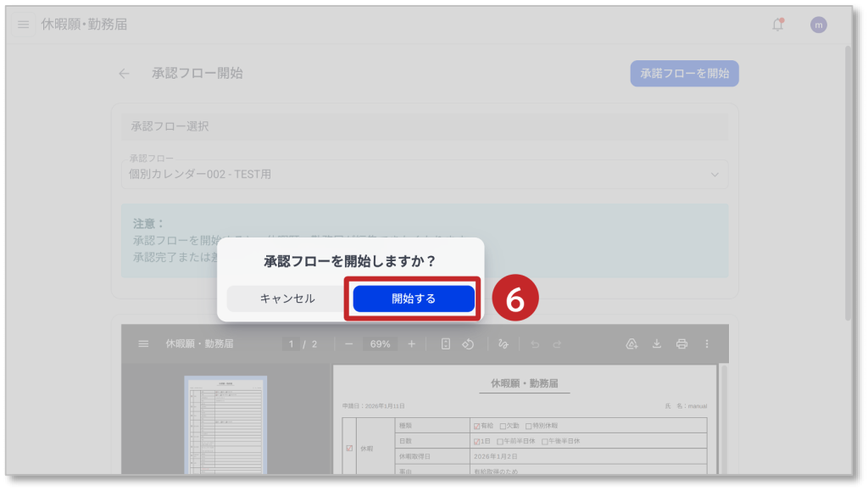Image resolution: width=868 pixels, height=491 pixels.
Task: Click キャンセル in the confirmation dialog
Action: tap(287, 299)
